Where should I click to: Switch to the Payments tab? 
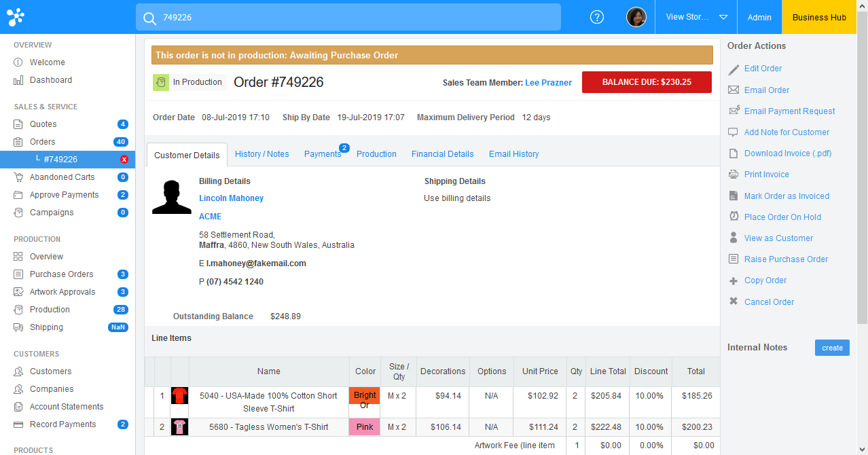point(322,154)
